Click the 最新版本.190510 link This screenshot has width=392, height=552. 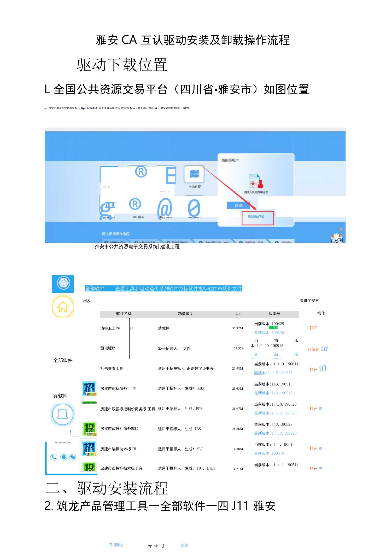(x=269, y=453)
